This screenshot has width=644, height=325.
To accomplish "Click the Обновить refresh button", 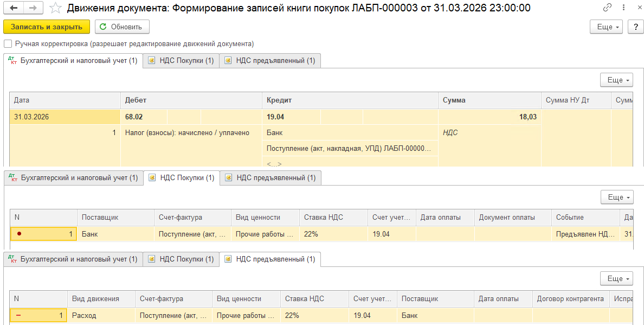I will (122, 27).
